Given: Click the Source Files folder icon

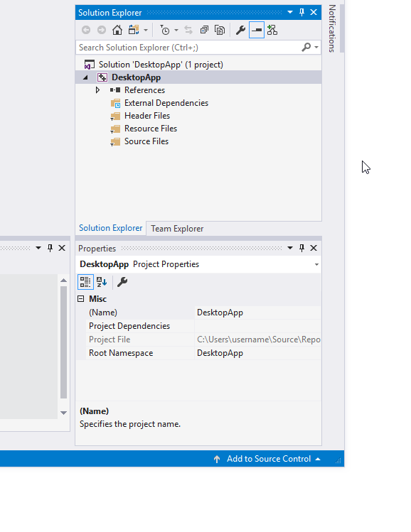Looking at the screenshot, I should pyautogui.click(x=115, y=142).
